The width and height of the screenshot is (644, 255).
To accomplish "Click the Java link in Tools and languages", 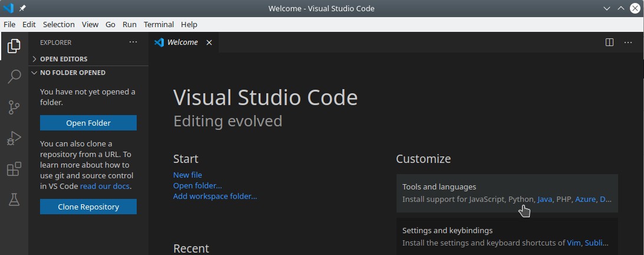I will click(544, 199).
